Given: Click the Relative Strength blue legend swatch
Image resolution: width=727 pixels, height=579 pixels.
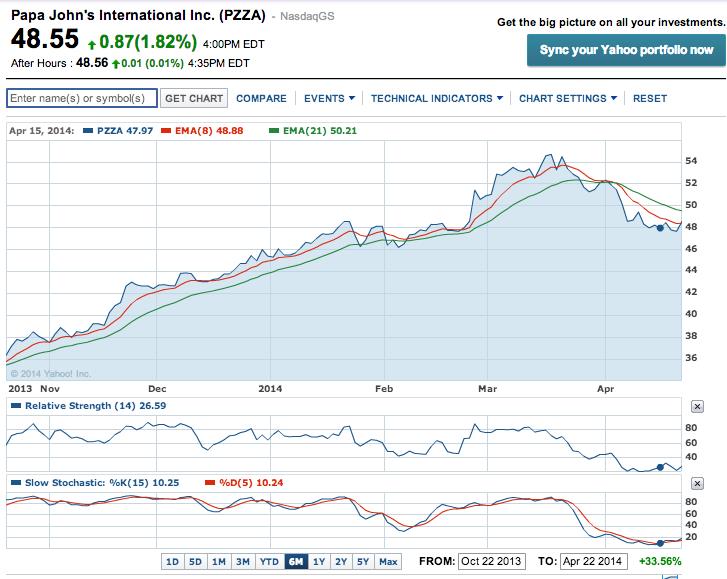Looking at the screenshot, I should pos(16,406).
